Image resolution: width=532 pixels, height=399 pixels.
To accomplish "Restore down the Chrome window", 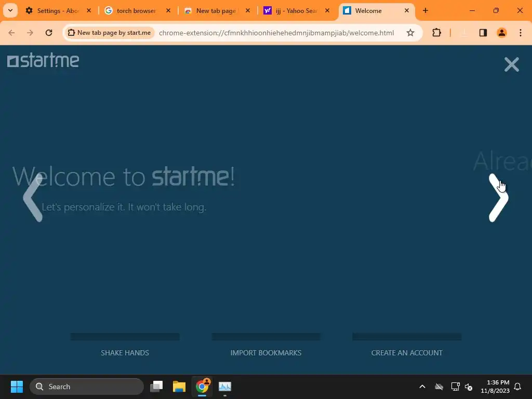I will 496,10.
